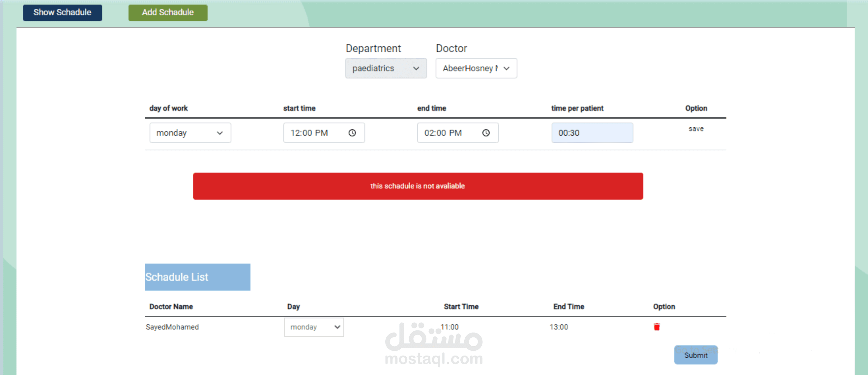868x375 pixels.
Task: Open the start time clock picker icon
Action: coord(352,133)
